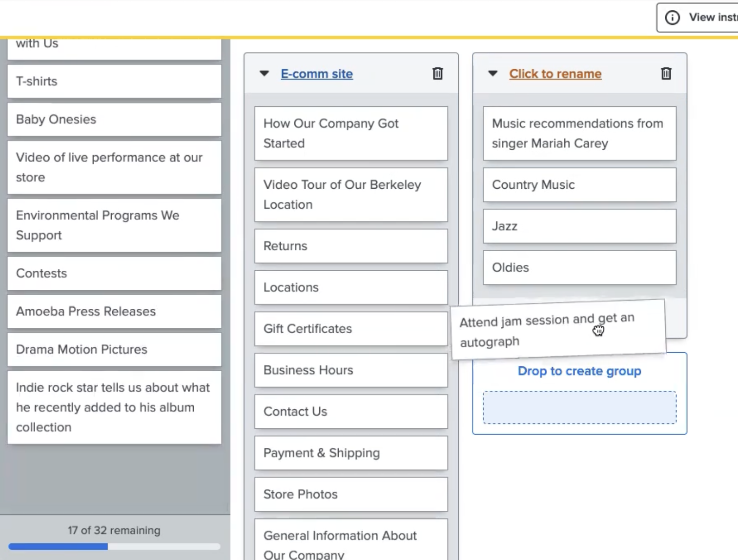Delete the E-comm site group with trash icon
Viewport: 738px width, 560px height.
pos(438,74)
